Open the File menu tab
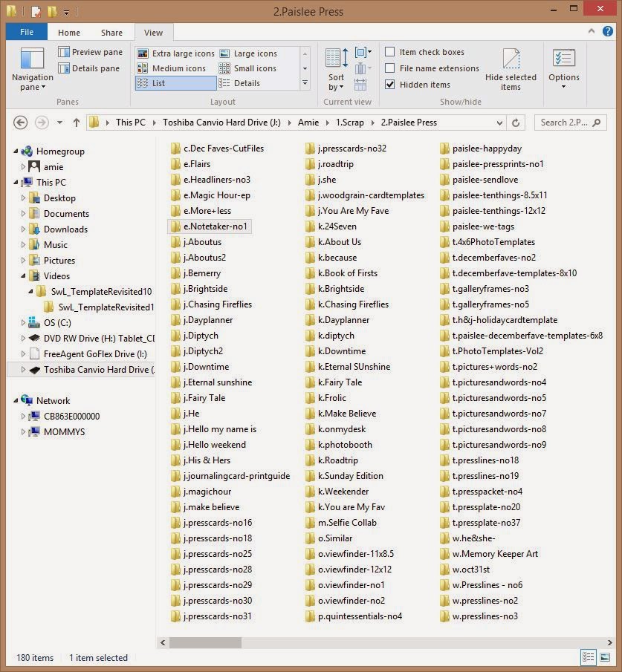The height and width of the screenshot is (672, 622). coord(27,32)
